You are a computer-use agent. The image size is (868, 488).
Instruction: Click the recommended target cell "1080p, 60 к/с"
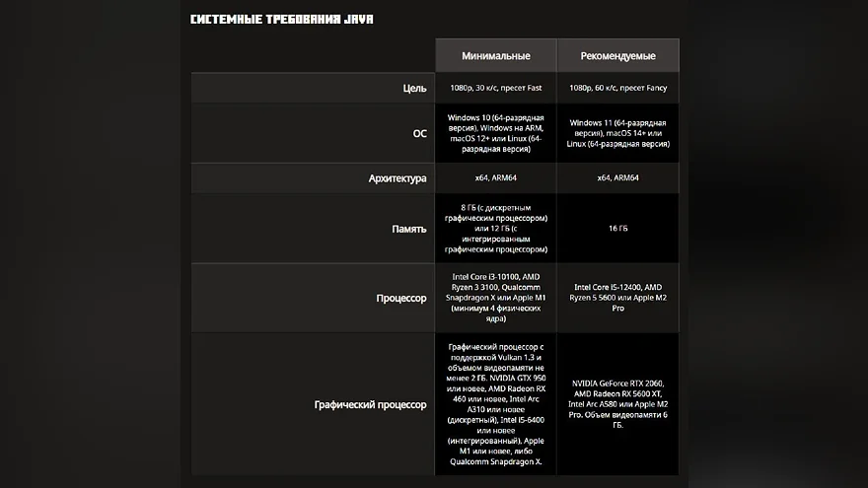coord(617,88)
